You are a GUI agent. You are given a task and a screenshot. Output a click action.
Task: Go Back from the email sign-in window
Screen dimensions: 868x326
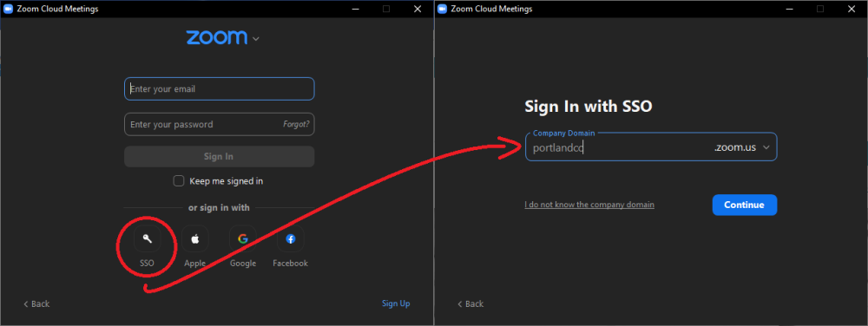36,304
